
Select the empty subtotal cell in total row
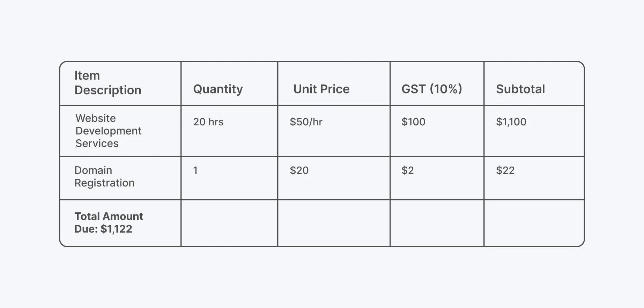tap(534, 223)
